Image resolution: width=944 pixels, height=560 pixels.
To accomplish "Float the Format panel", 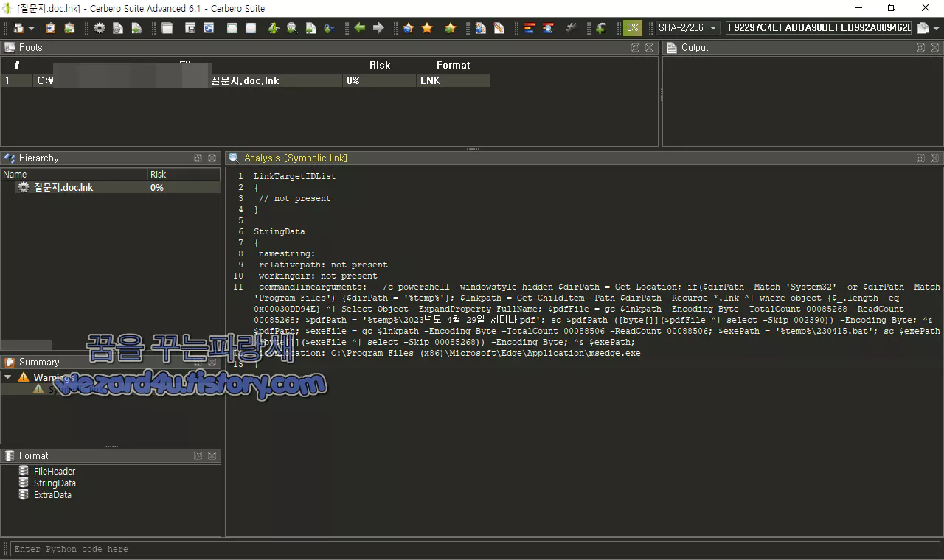I will 198,455.
